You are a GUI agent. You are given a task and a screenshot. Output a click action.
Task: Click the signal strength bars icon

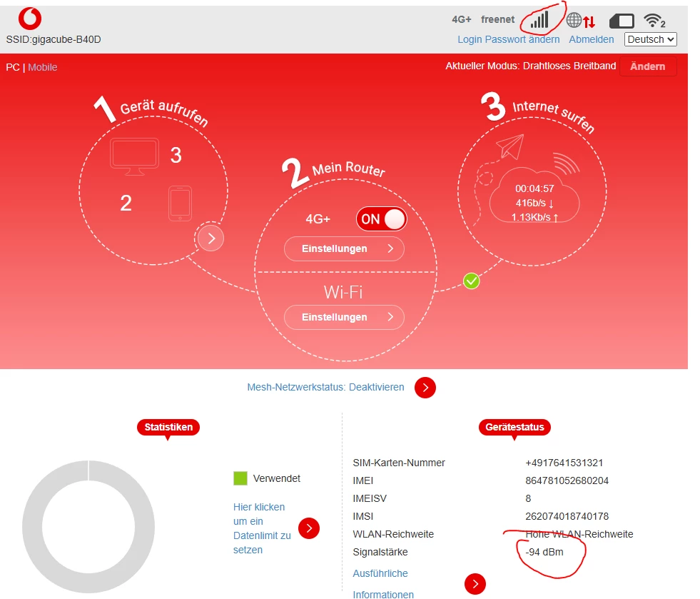539,20
